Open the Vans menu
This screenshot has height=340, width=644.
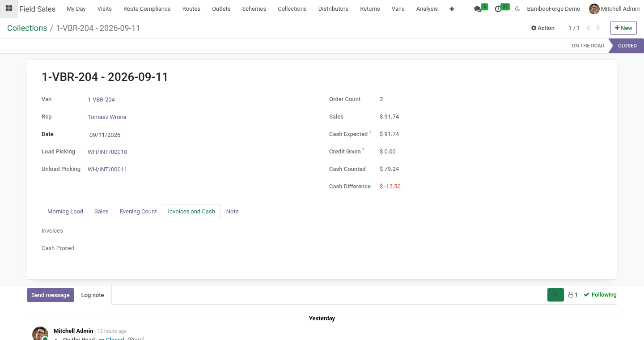(x=398, y=9)
